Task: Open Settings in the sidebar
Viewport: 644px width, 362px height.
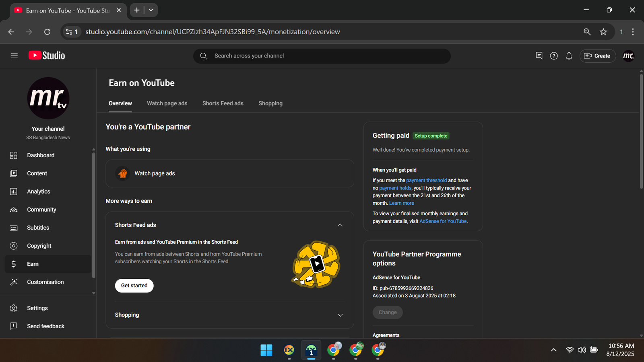Action: pyautogui.click(x=48, y=308)
